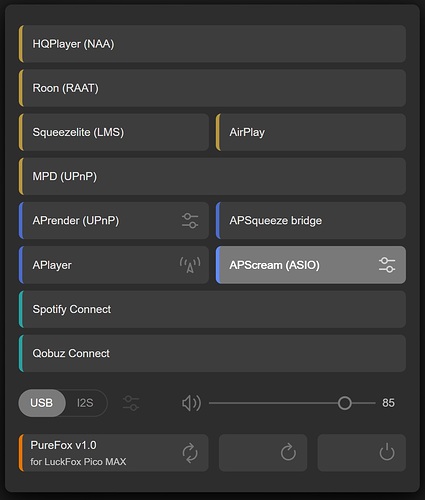Click the volume slider handle
The height and width of the screenshot is (500, 425).
pyautogui.click(x=344, y=403)
